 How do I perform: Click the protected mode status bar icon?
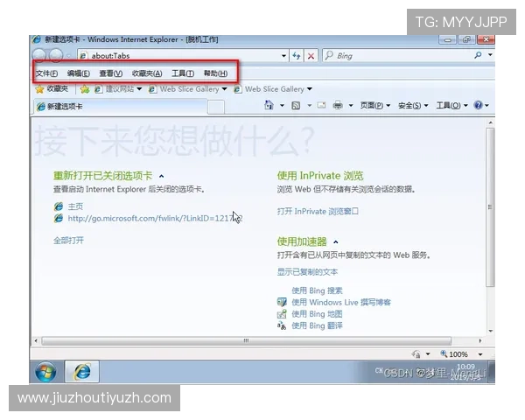(416, 354)
